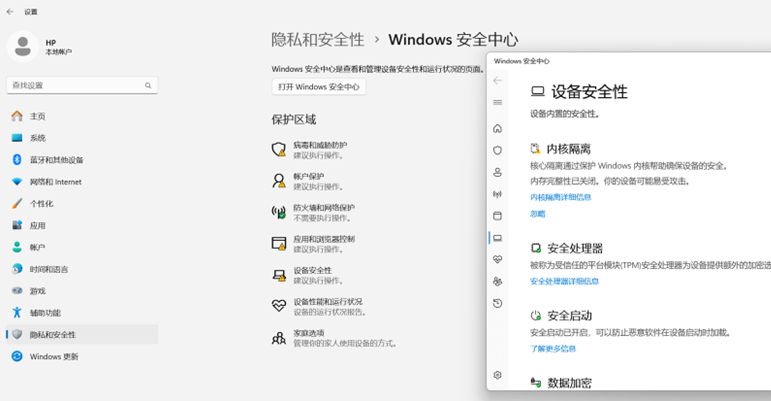771x401 pixels.
Task: Open 网络和 Internet in Settings sidebar
Action: tap(82, 182)
